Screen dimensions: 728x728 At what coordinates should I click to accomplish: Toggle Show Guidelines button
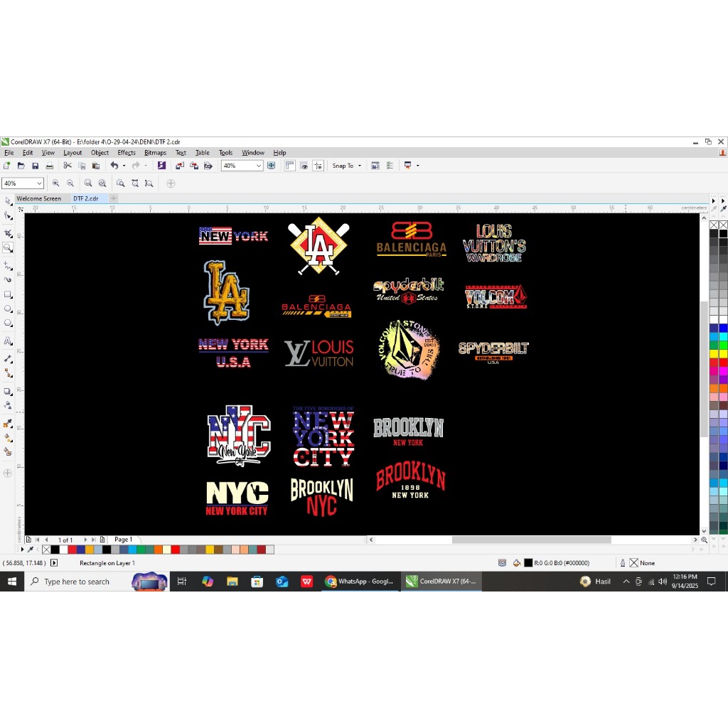point(318,165)
